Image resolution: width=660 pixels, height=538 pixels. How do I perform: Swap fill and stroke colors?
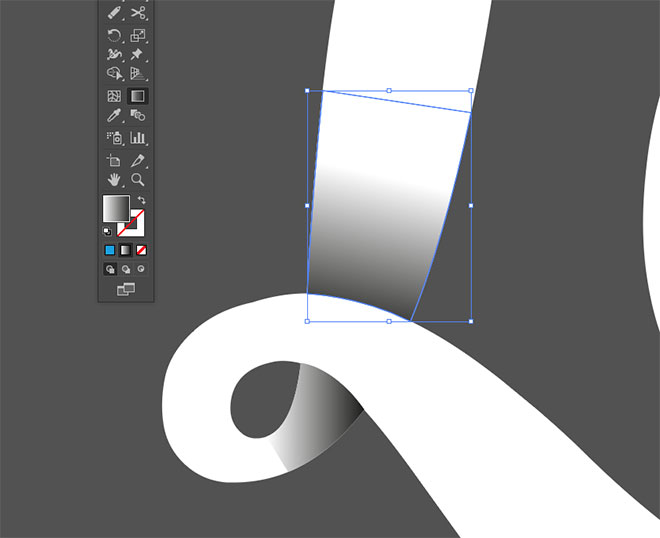point(141,200)
